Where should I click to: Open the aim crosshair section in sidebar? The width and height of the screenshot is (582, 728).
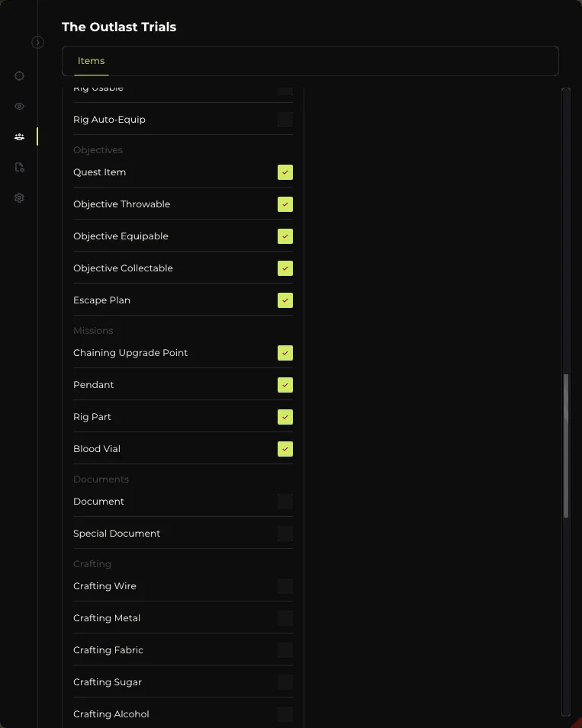point(19,75)
